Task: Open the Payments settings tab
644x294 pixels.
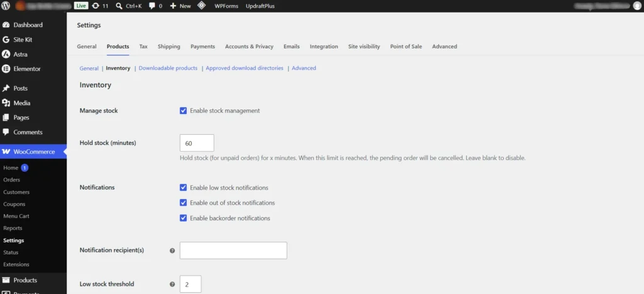Action: [203, 47]
